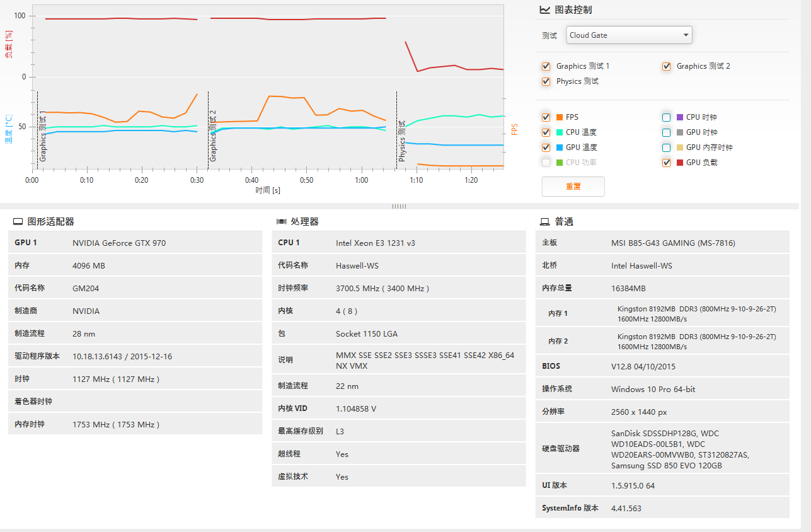The height and width of the screenshot is (532, 811).
Task: Click the 重置 button
Action: [x=573, y=187]
